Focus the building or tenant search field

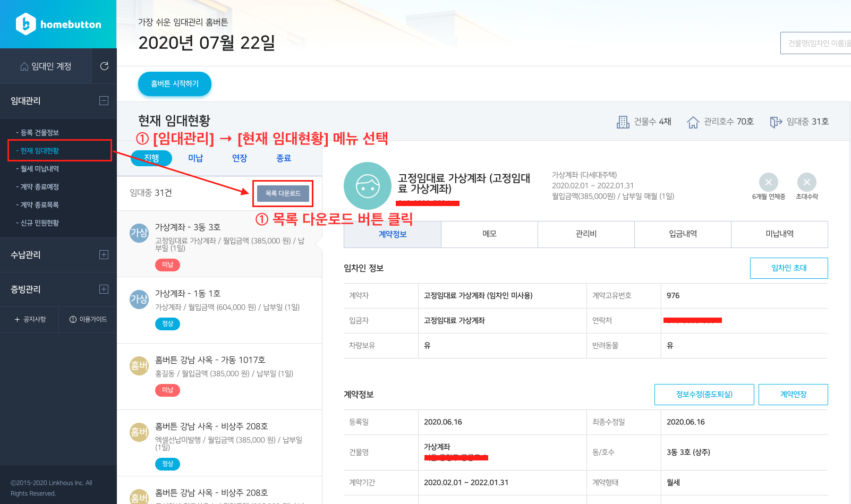coord(816,43)
